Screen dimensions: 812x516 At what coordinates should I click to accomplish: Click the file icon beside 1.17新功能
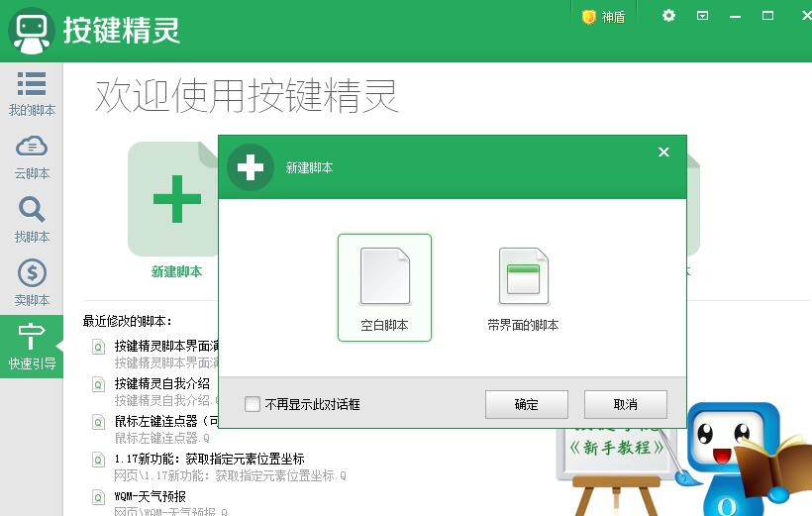(x=98, y=460)
